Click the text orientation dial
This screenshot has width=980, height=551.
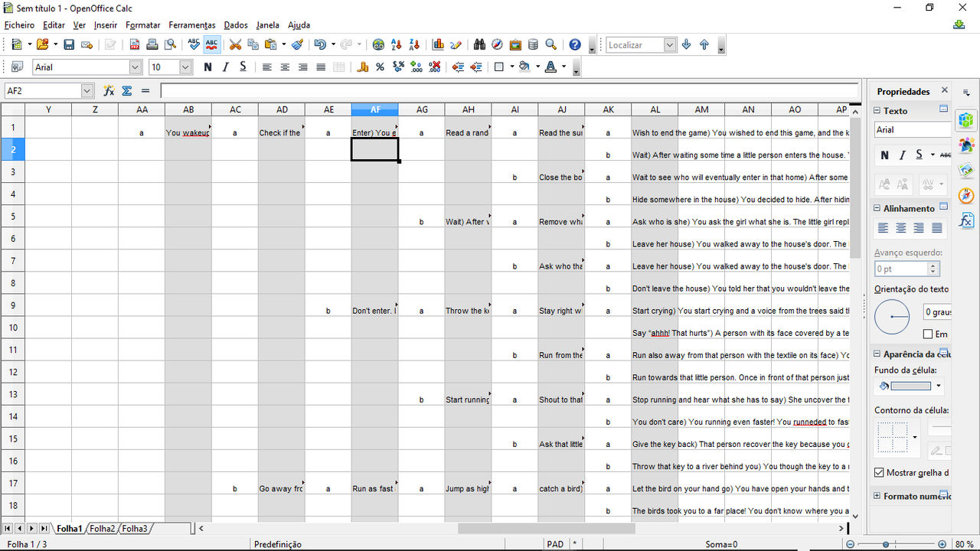[892, 316]
